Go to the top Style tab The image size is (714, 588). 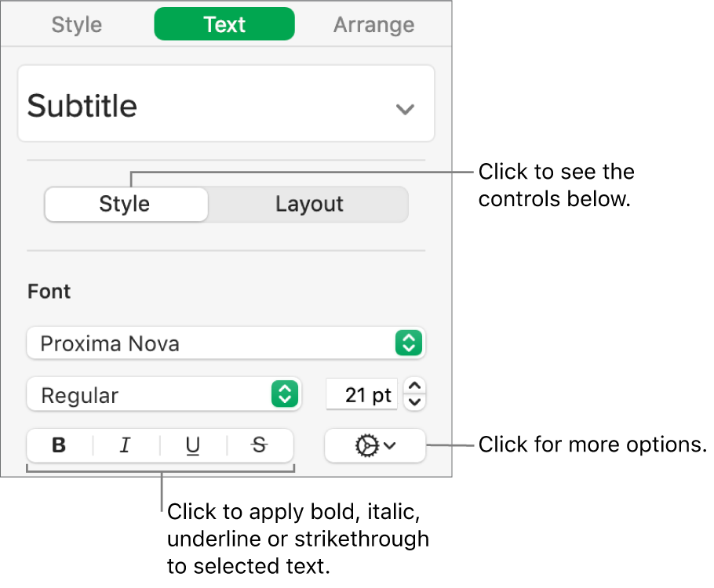pos(77,24)
